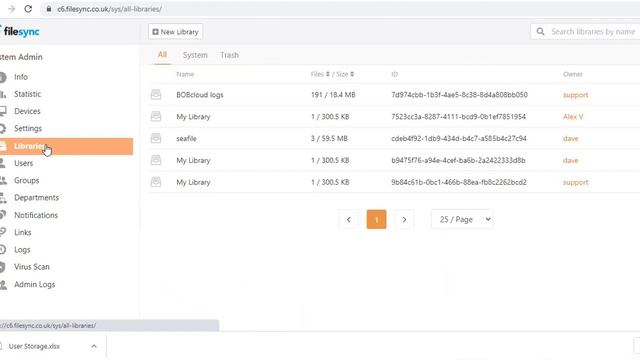Click the library icon for BOBcloud logs
The image size is (640, 360).
[x=156, y=95]
